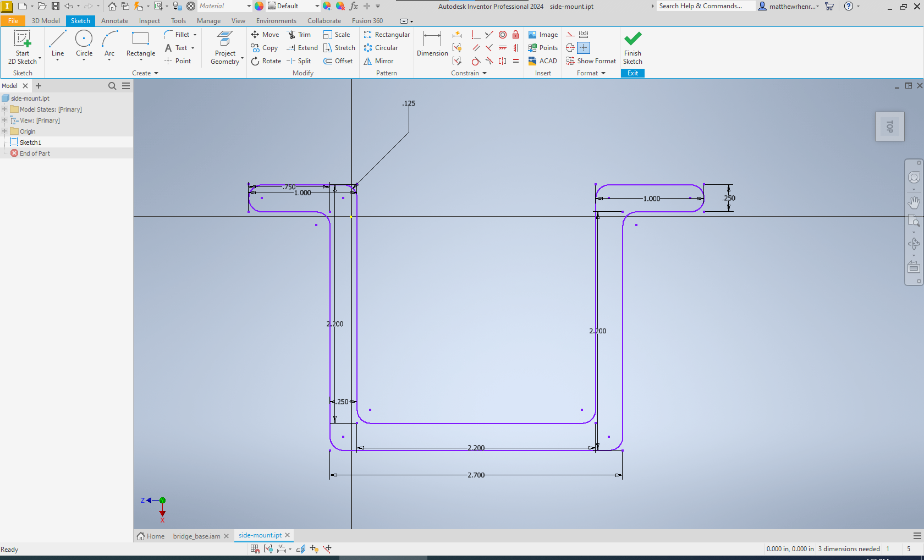Activate Project Geometry tool
Viewport: 924px width, 560px height.
click(226, 47)
